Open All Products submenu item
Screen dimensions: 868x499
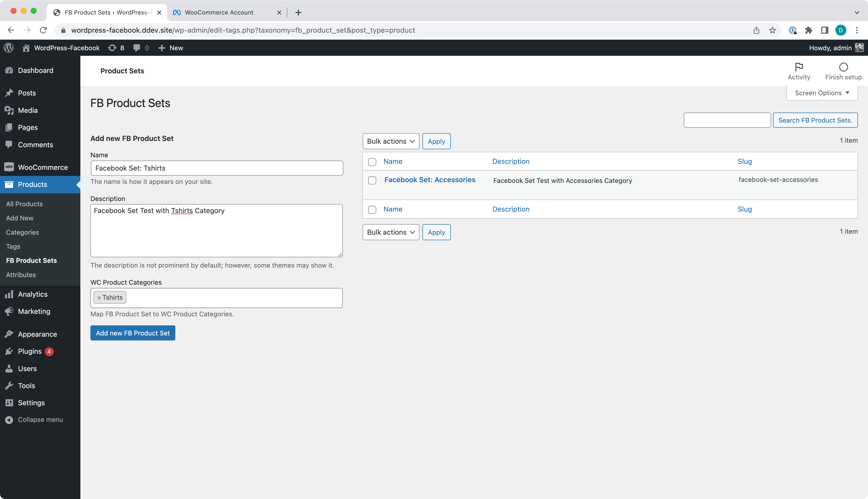click(x=24, y=204)
